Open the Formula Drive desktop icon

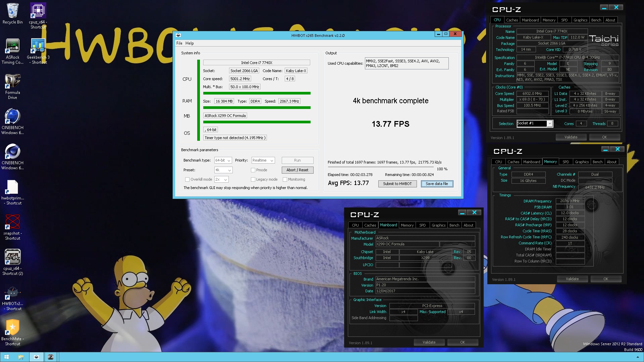click(12, 86)
